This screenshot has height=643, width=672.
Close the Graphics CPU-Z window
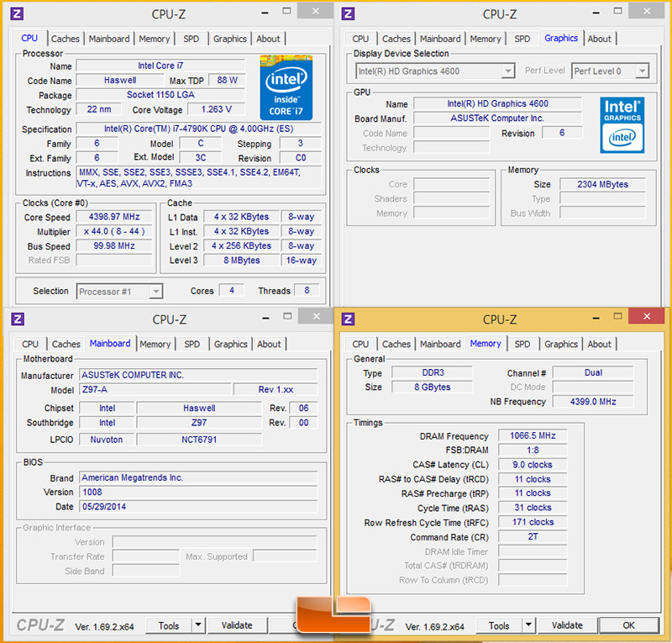[647, 11]
